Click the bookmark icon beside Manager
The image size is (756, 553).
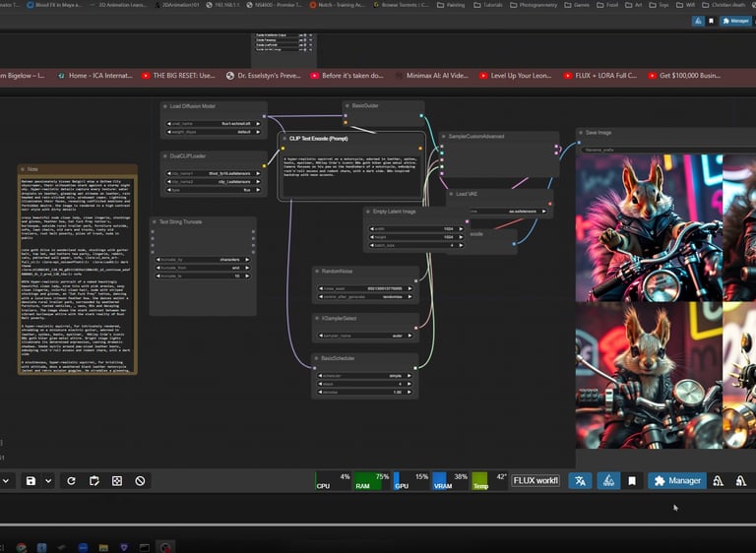(x=632, y=480)
